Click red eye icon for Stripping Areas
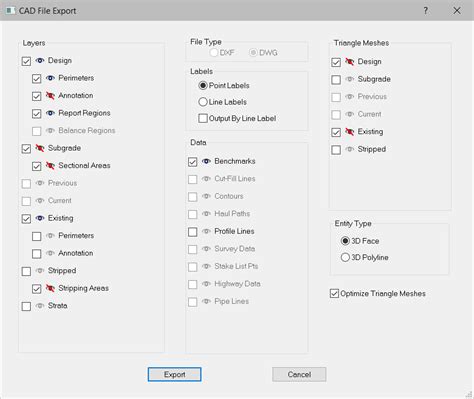 point(50,288)
